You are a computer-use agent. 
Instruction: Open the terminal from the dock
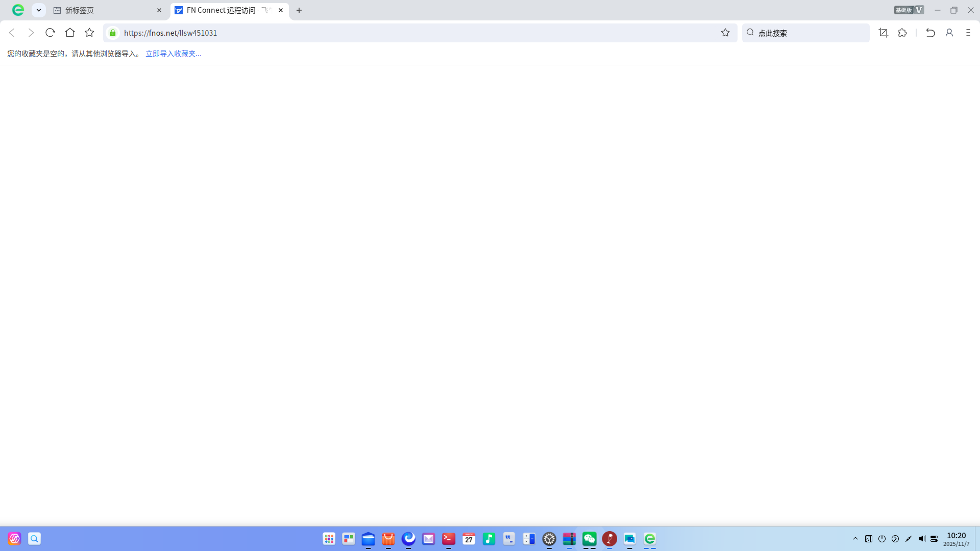click(449, 539)
